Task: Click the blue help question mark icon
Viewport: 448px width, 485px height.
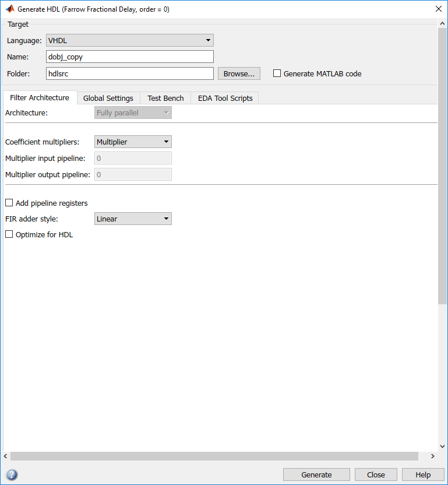Action: 12,475
